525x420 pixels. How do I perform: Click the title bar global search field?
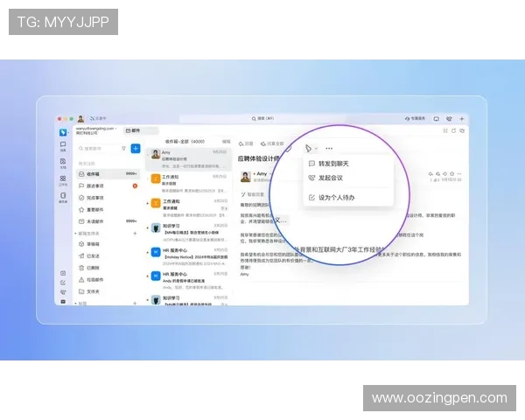(262, 119)
